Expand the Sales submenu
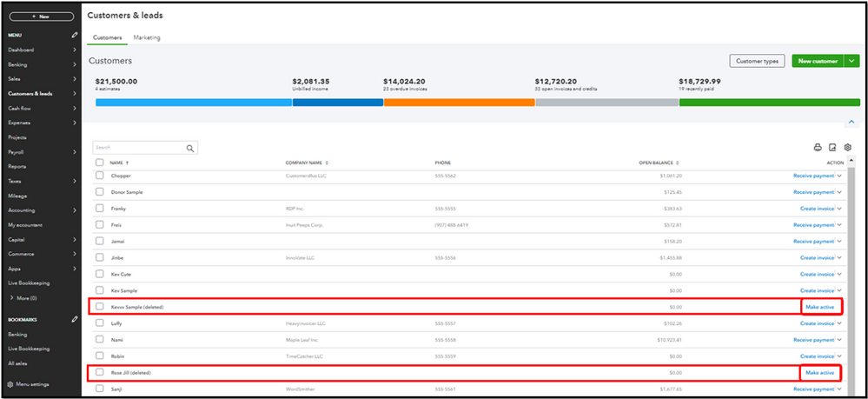 [x=75, y=79]
